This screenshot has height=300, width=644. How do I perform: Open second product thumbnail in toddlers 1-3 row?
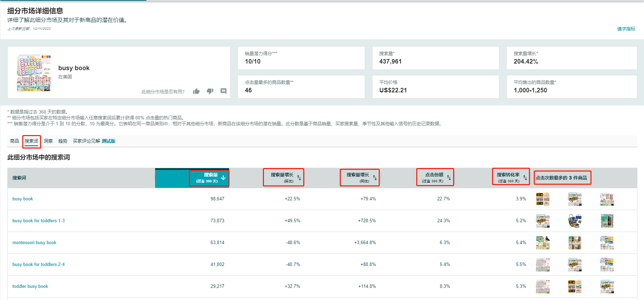tap(575, 221)
